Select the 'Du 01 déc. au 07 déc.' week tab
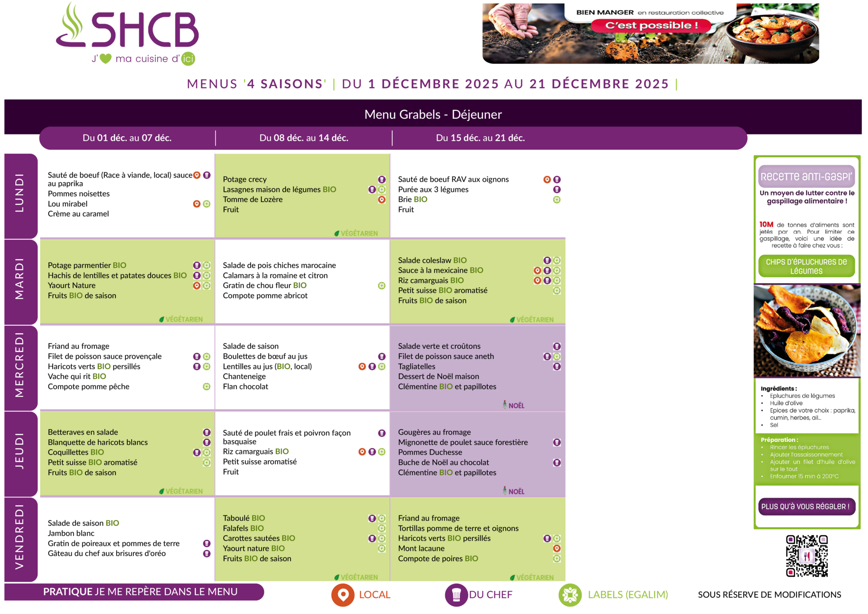The width and height of the screenshot is (868, 614). click(127, 138)
